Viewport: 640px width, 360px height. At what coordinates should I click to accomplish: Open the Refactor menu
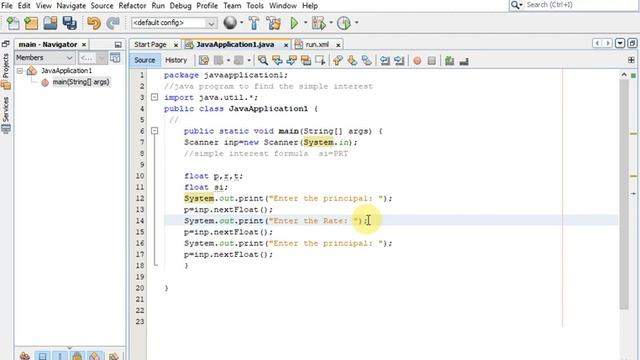pyautogui.click(x=132, y=6)
